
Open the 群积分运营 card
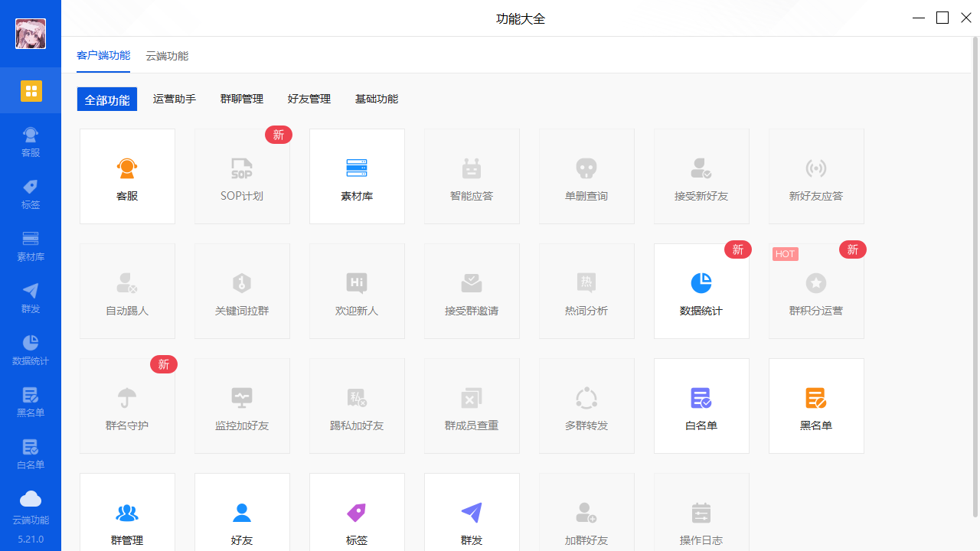click(x=816, y=291)
